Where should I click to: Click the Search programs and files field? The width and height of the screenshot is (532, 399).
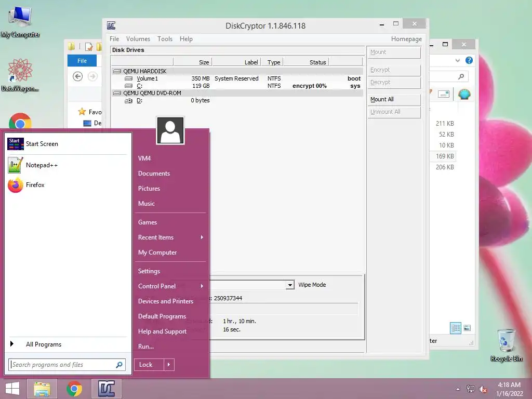(67, 365)
